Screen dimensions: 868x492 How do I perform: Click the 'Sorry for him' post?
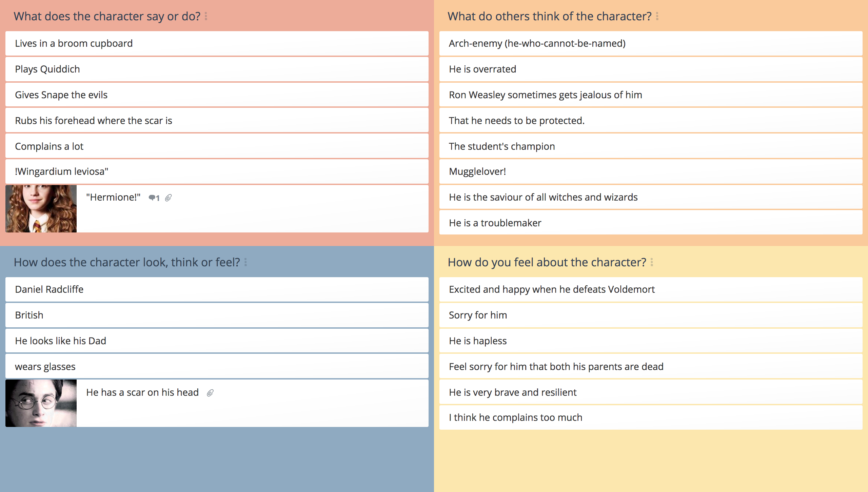coord(651,315)
